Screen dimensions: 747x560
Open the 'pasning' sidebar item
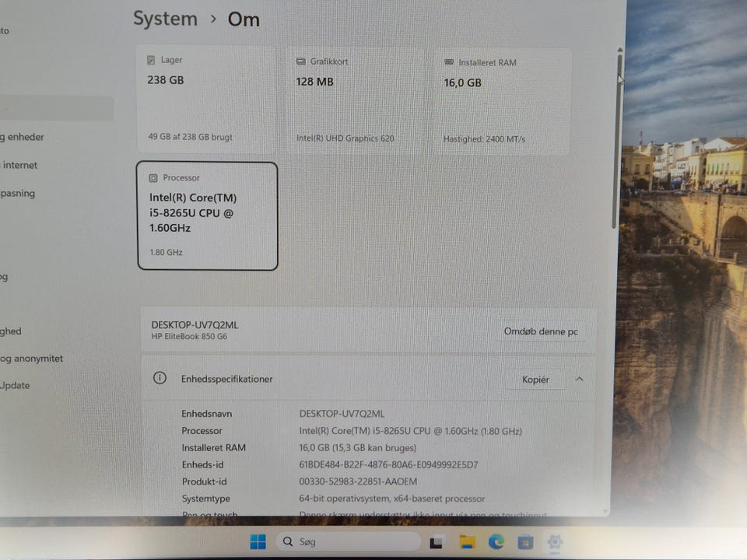coord(18,194)
